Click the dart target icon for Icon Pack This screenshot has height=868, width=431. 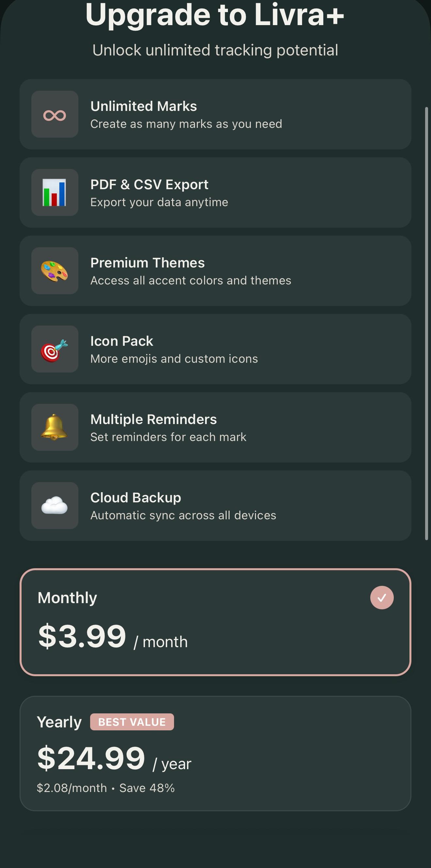[55, 349]
